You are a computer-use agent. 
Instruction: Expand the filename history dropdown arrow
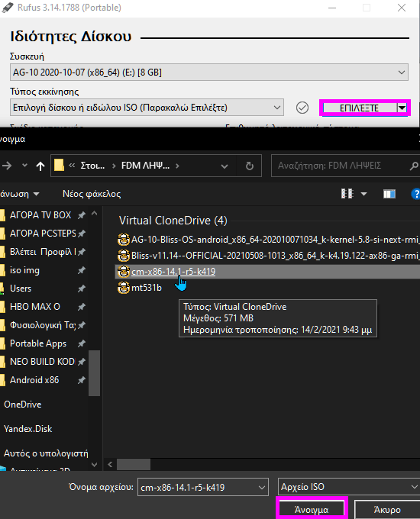click(x=261, y=487)
